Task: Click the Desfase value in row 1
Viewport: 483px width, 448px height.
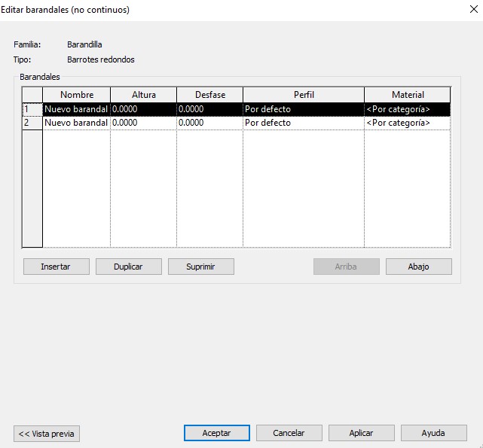Action: (x=209, y=109)
